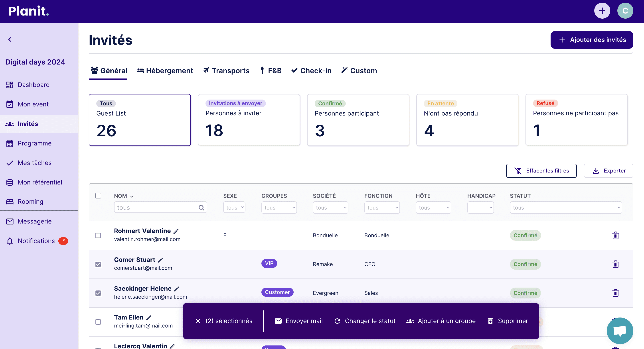Open the STATUT filter dropdown
The width and height of the screenshot is (644, 349).
566,208
